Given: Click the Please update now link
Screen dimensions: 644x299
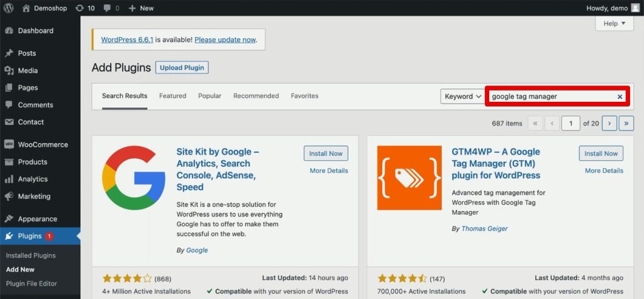Looking at the screenshot, I should pyautogui.click(x=225, y=40).
